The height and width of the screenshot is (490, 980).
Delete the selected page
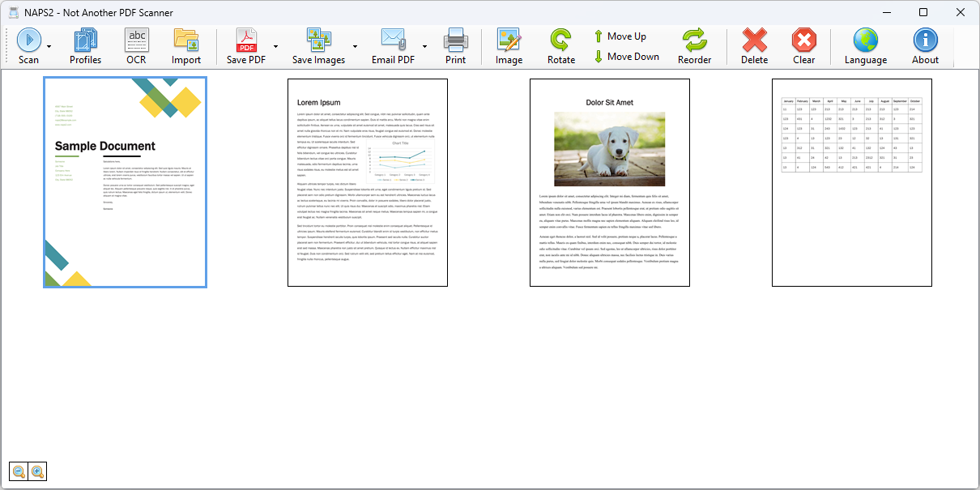(x=753, y=45)
